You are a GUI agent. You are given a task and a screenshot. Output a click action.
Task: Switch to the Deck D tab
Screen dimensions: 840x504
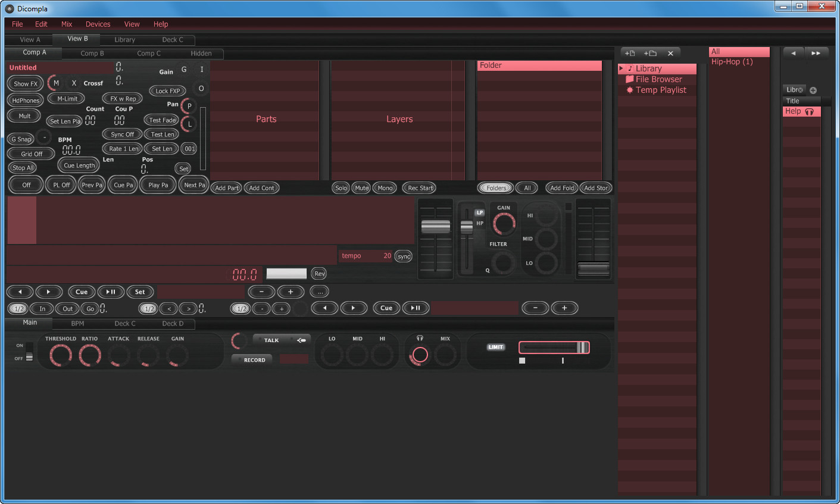[173, 324]
